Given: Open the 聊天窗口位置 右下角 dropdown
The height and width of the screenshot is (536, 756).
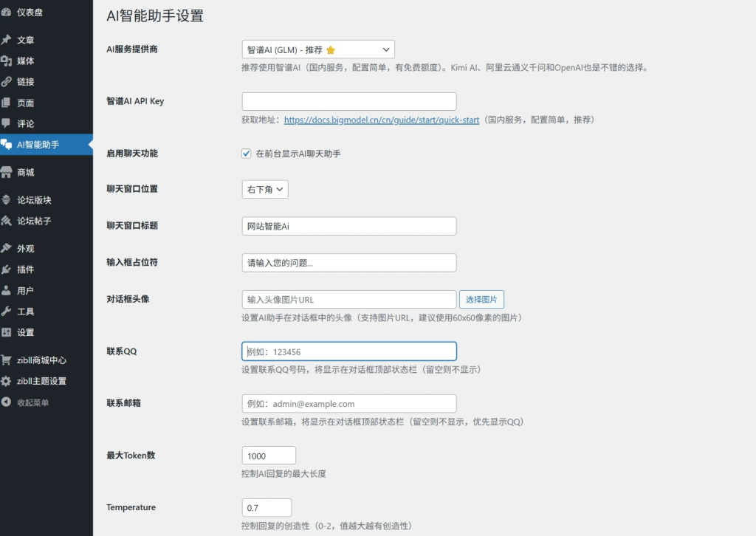Looking at the screenshot, I should 265,190.
